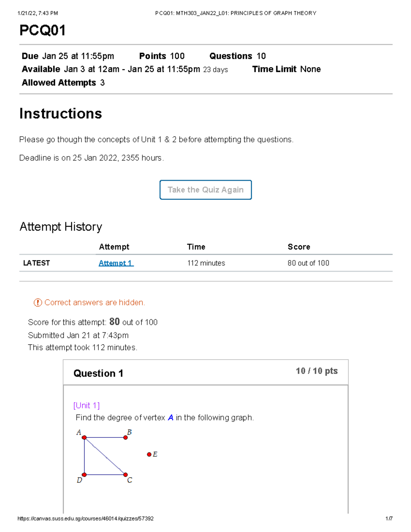Click the 10 / 10 pts score label

coord(316,371)
